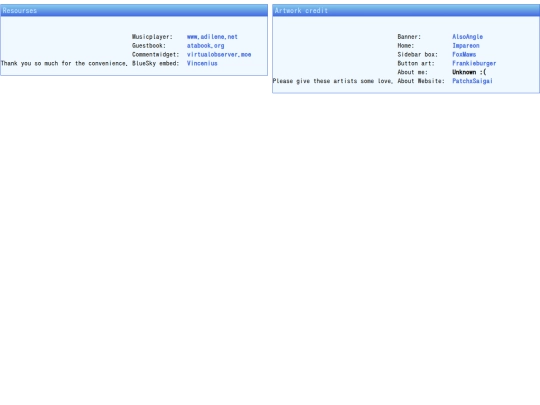The width and height of the screenshot is (540, 405).
Task: Select the 'Guestbook:' label text
Action: [149, 46]
